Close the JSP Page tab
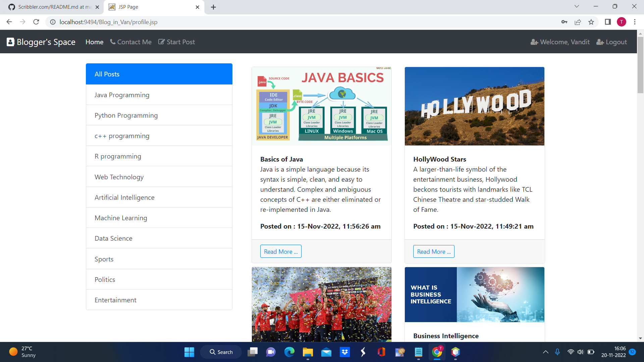This screenshot has width=644, height=362. 197,7
